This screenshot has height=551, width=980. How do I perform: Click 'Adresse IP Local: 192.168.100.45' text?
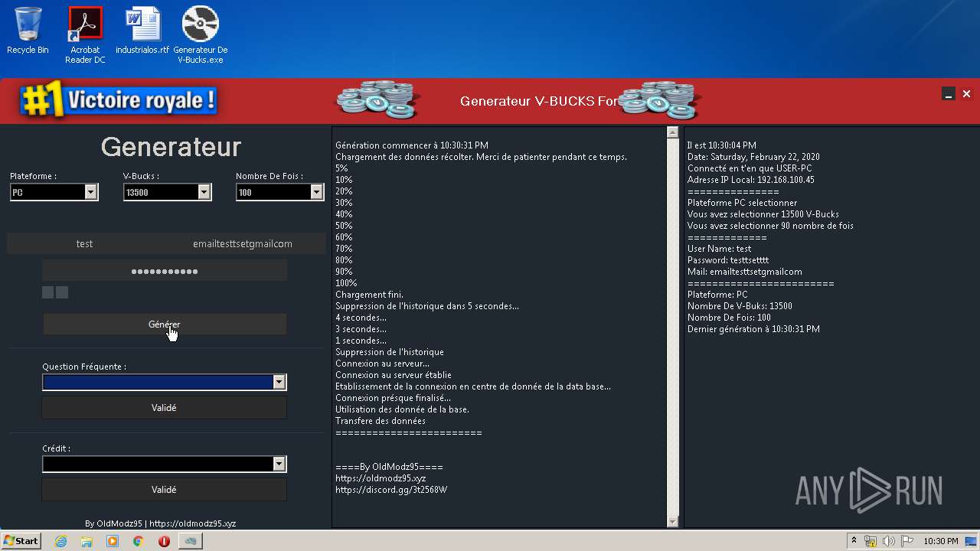(751, 180)
